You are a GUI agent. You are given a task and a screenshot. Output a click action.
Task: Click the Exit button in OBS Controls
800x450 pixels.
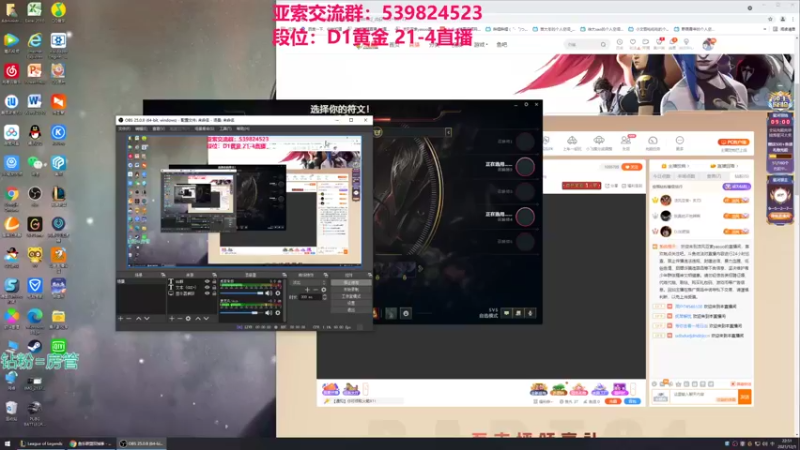(351, 310)
